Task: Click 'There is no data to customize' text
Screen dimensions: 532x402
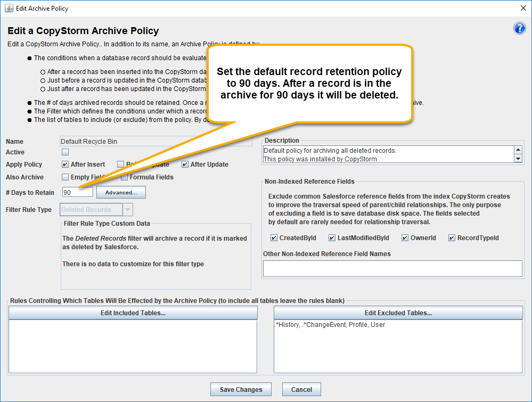Action: point(133,264)
